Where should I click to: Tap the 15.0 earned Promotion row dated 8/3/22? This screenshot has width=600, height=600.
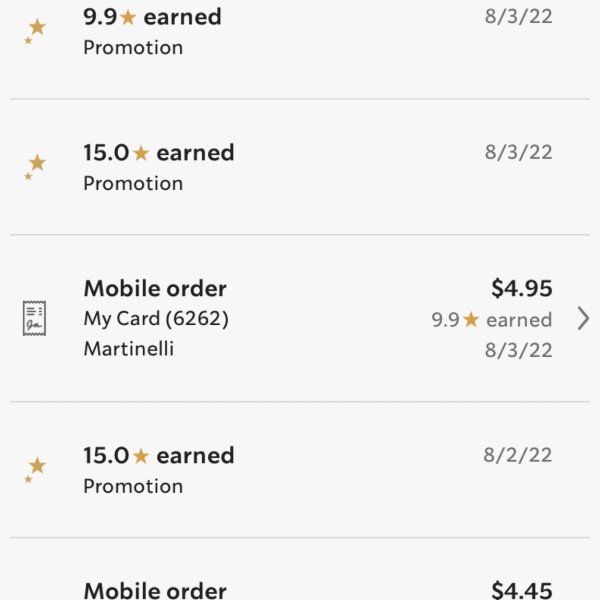(300, 167)
